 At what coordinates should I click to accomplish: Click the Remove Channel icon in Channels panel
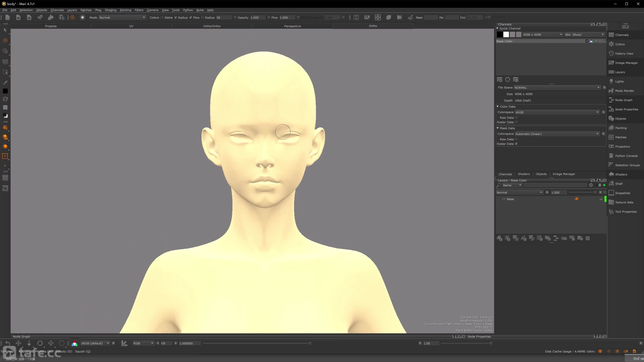(516, 80)
